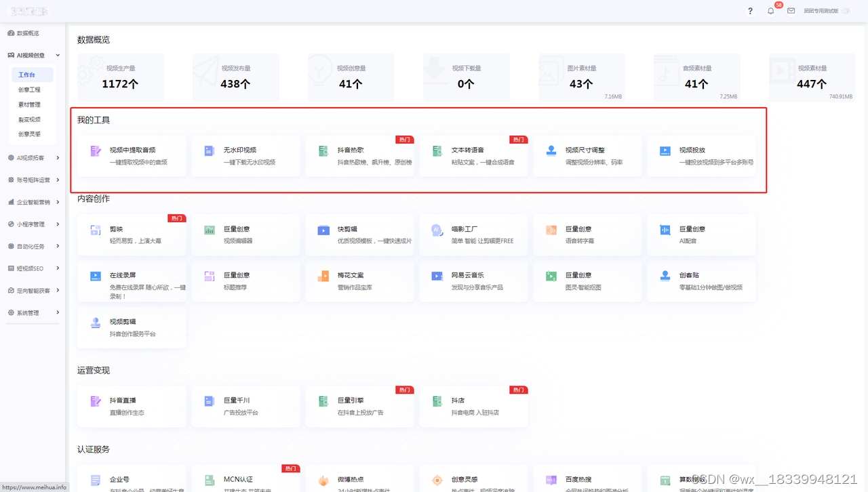Select 创意灵感 in the sidebar submenu
This screenshot has height=492, width=868.
(29, 134)
